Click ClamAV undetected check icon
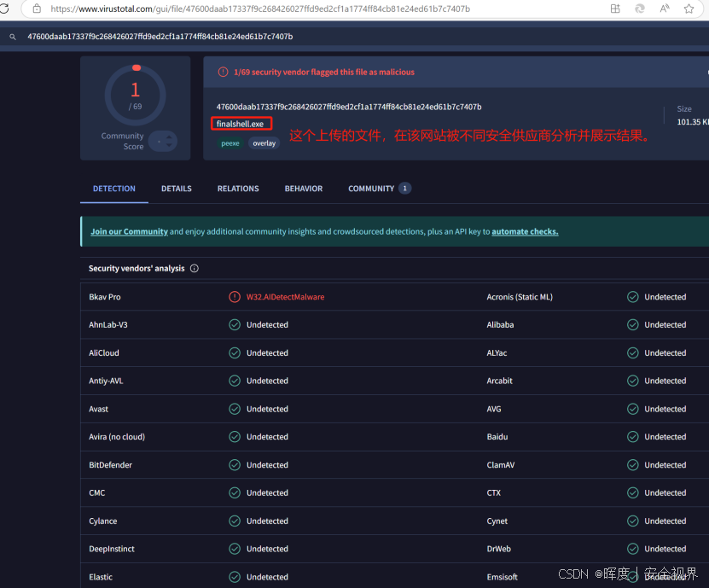The image size is (709, 588). [x=633, y=465]
